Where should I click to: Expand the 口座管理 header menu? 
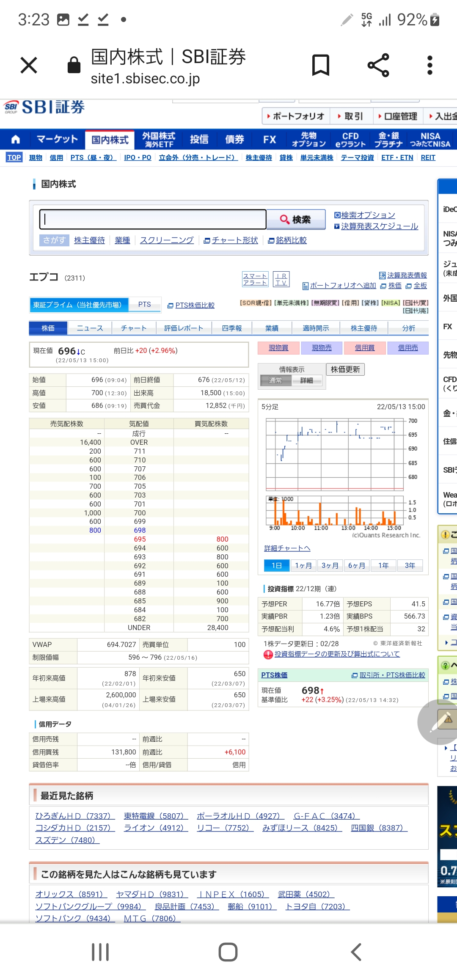398,116
